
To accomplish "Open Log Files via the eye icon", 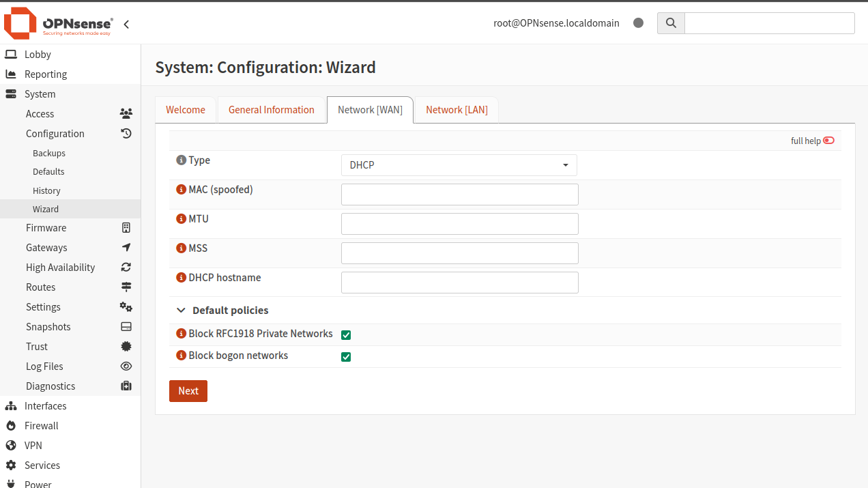I will (126, 366).
